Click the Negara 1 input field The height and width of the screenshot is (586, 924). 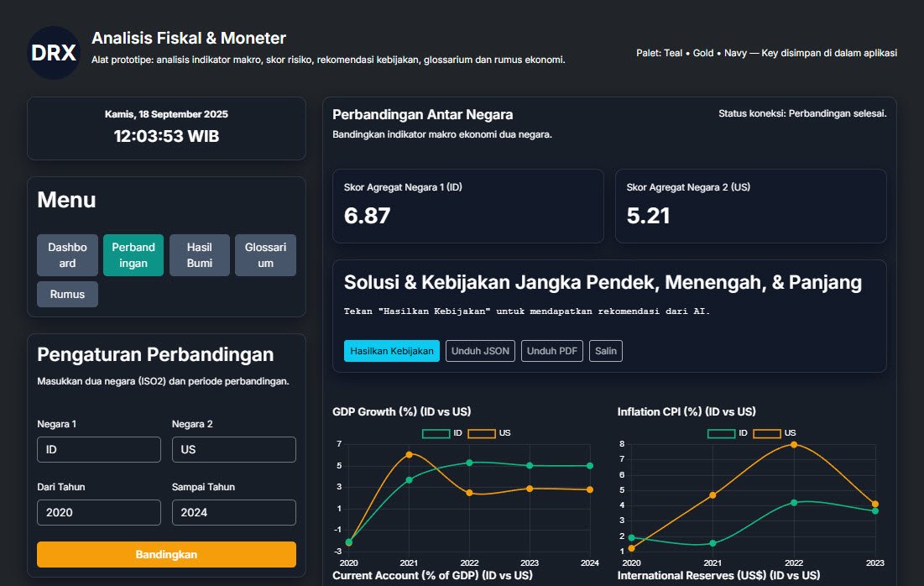tap(99, 449)
